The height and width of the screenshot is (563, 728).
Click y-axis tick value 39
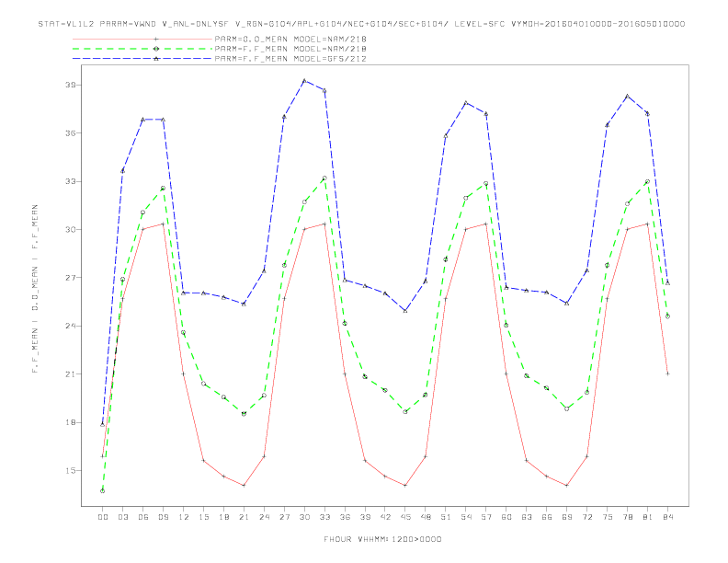(x=70, y=85)
